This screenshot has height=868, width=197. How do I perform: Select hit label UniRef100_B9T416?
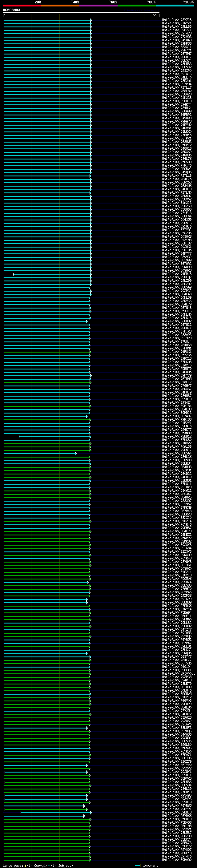pos(176,74)
